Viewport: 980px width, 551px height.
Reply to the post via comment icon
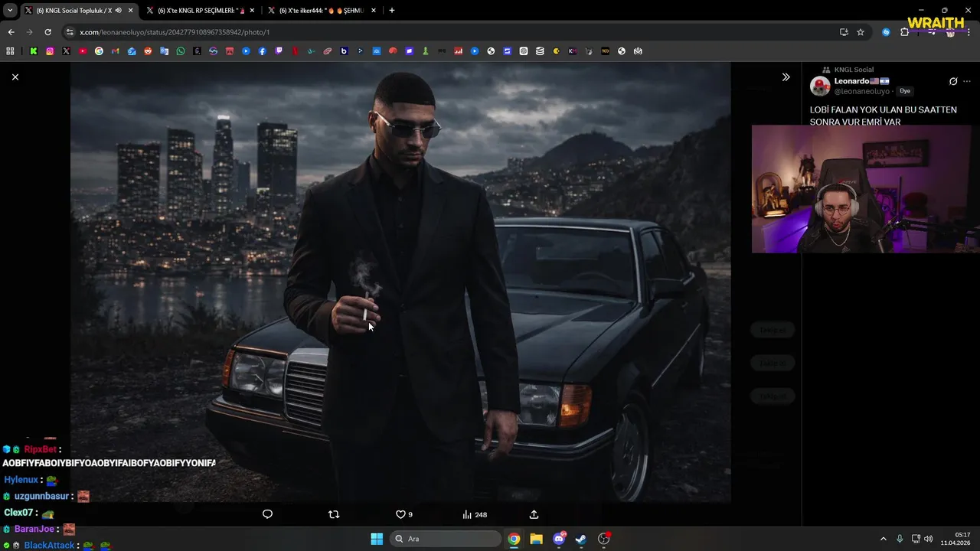click(x=267, y=514)
